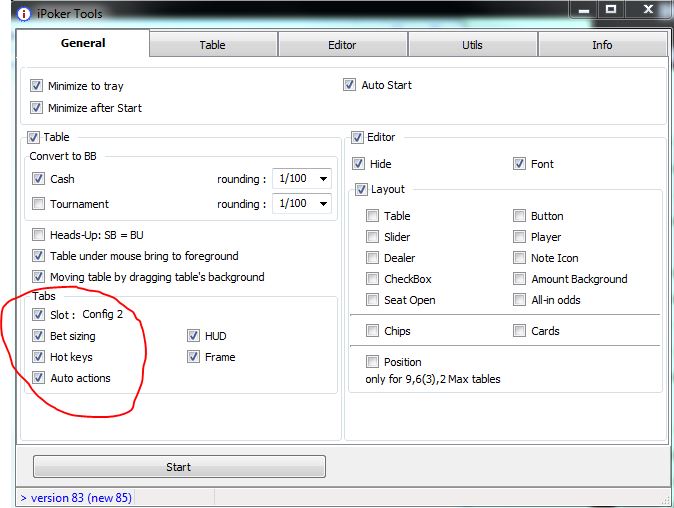674x508 pixels.
Task: Enable Heads-Up: SB = BU option
Action: (38, 235)
